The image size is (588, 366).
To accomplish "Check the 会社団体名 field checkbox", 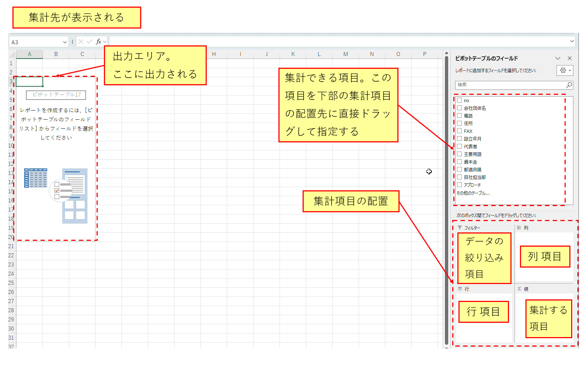I will tap(459, 108).
